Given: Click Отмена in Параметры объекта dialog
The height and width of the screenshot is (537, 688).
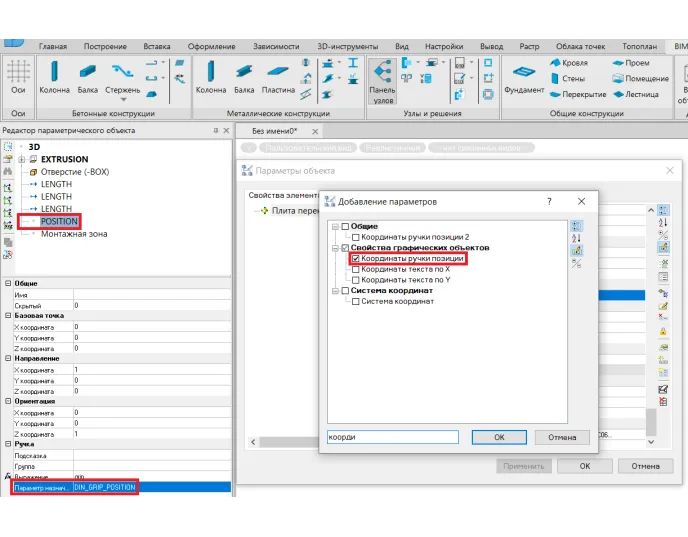Looking at the screenshot, I should (x=645, y=466).
